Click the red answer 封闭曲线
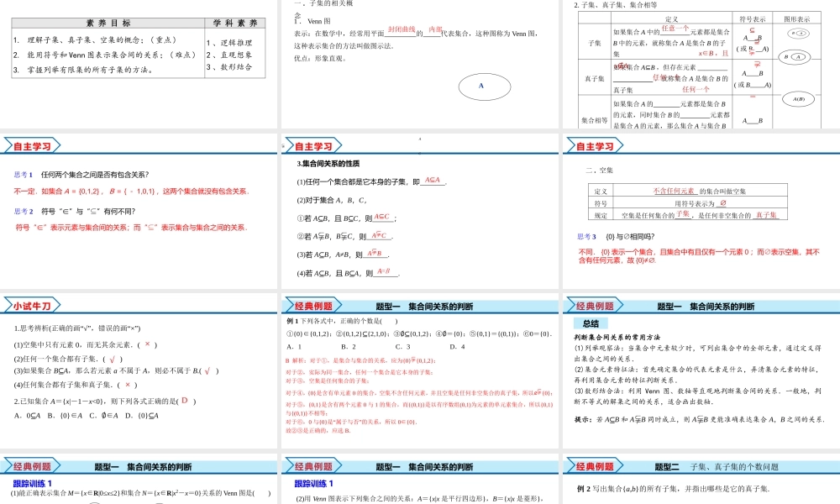This screenshot has height=504, width=840. [x=402, y=29]
